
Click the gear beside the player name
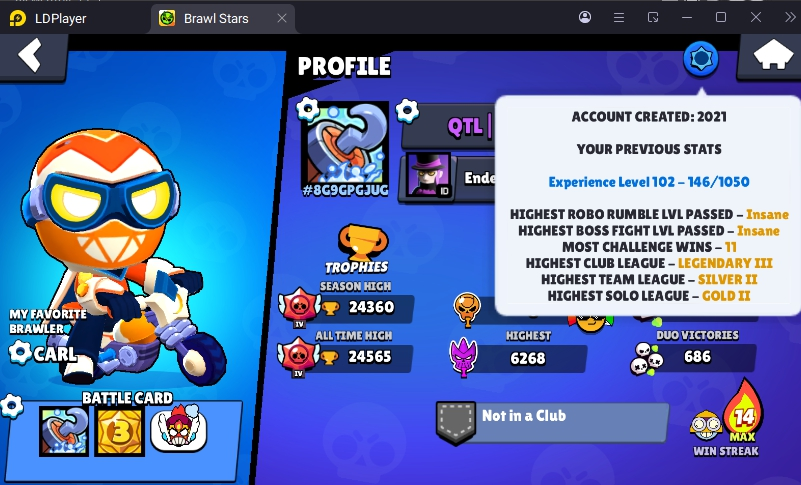[x=407, y=110]
